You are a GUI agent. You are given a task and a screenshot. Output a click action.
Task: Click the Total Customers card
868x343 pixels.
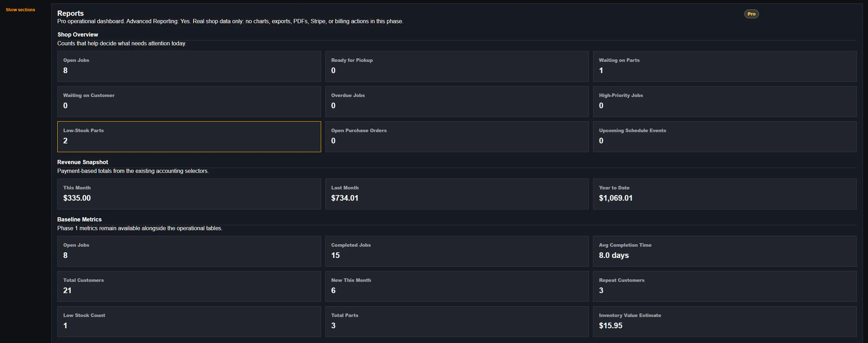pos(189,286)
